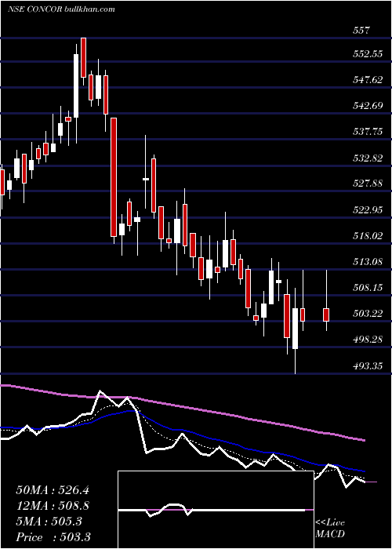
Task: Click the 557 price level label
Action: tap(361, 31)
